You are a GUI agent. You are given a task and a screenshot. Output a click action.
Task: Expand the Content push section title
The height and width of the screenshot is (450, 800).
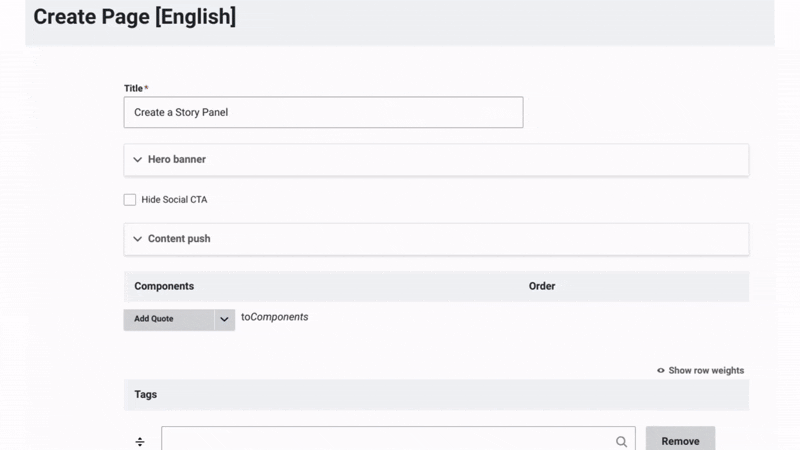point(179,239)
